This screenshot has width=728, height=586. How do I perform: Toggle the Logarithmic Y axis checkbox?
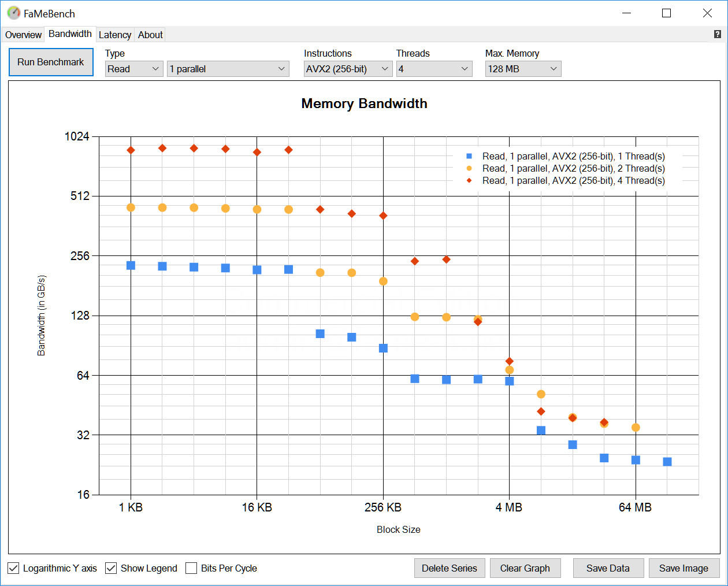tap(13, 568)
